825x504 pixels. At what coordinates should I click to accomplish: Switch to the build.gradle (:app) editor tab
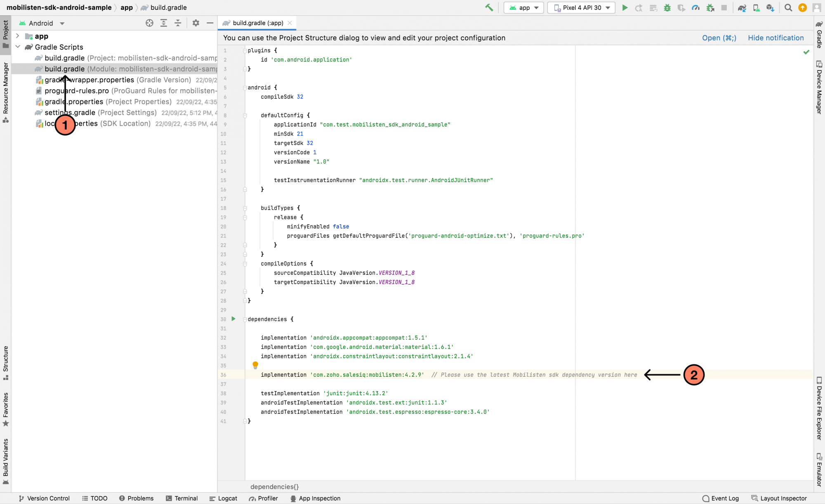(253, 23)
